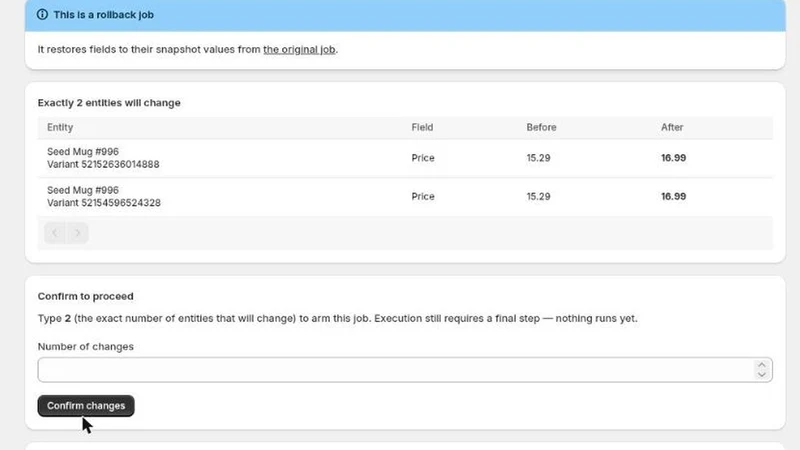Click the 15.29 Before value for variant 52152636014888
The height and width of the screenshot is (450, 800).
pos(538,158)
